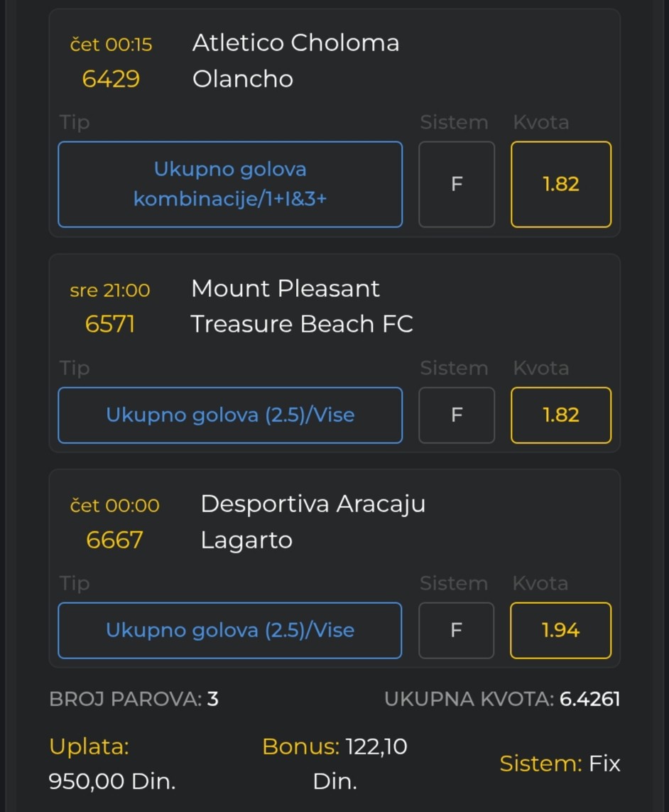Click the Atletico Choloma team name
The height and width of the screenshot is (812, 669).
coord(295,43)
